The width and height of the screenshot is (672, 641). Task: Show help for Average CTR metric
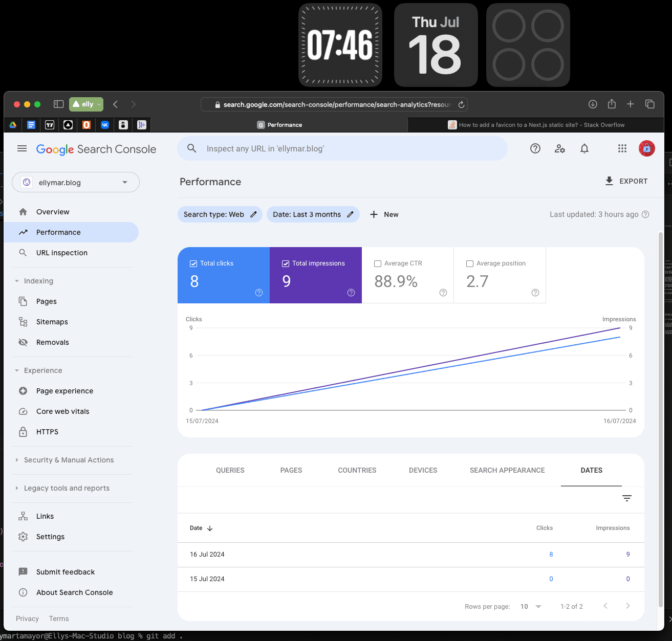pyautogui.click(x=443, y=293)
